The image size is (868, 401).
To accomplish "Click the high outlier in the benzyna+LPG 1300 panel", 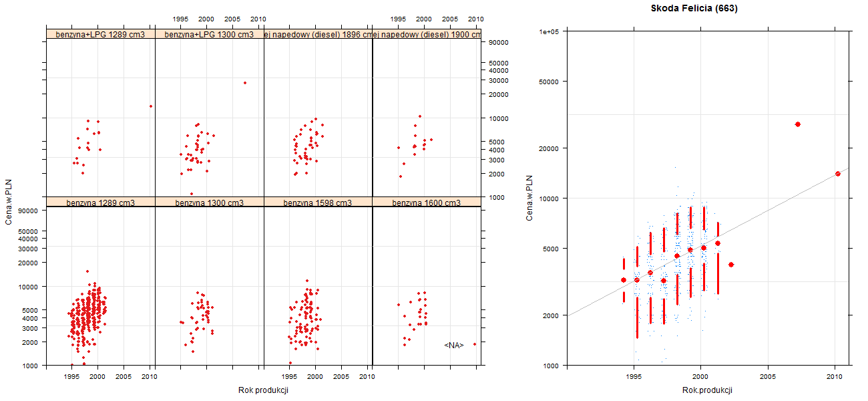I will [x=245, y=83].
